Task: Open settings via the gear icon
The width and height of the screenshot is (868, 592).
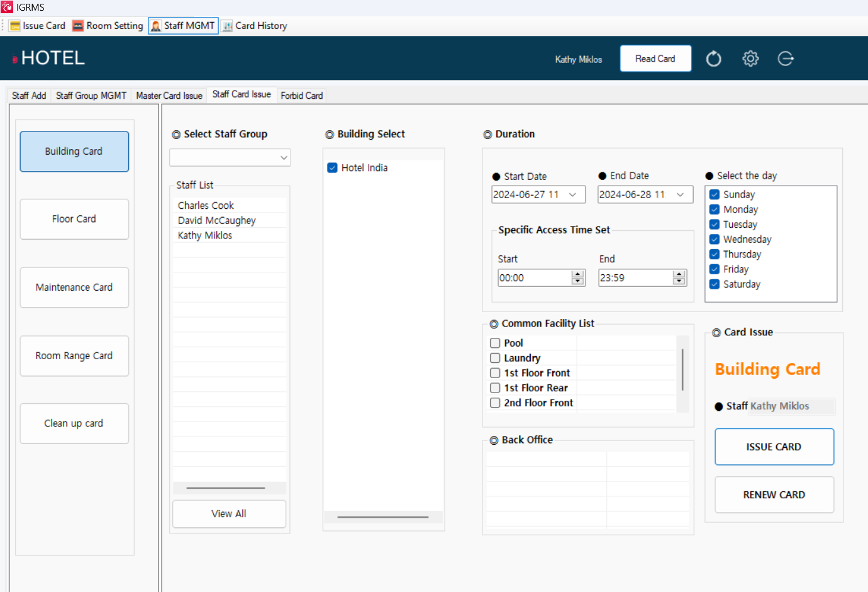Action: point(750,59)
